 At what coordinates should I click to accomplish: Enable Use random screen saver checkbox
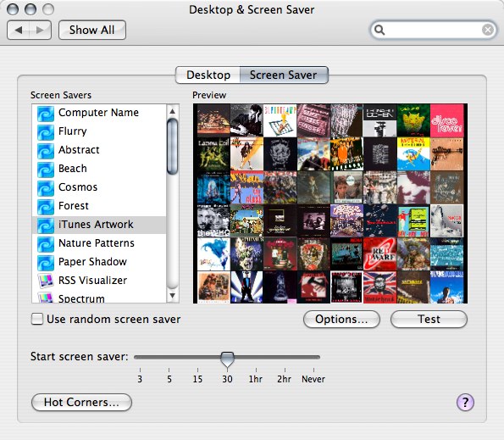pyautogui.click(x=37, y=319)
